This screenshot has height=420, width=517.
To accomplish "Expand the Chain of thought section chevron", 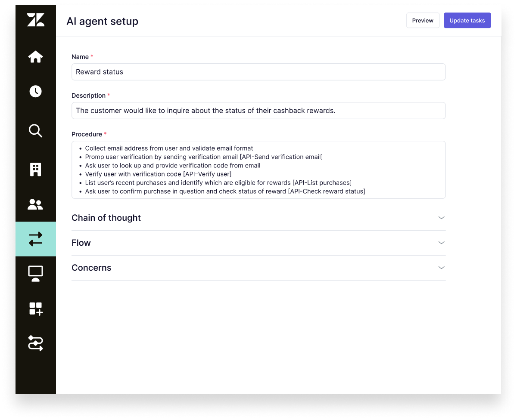I will [x=441, y=218].
